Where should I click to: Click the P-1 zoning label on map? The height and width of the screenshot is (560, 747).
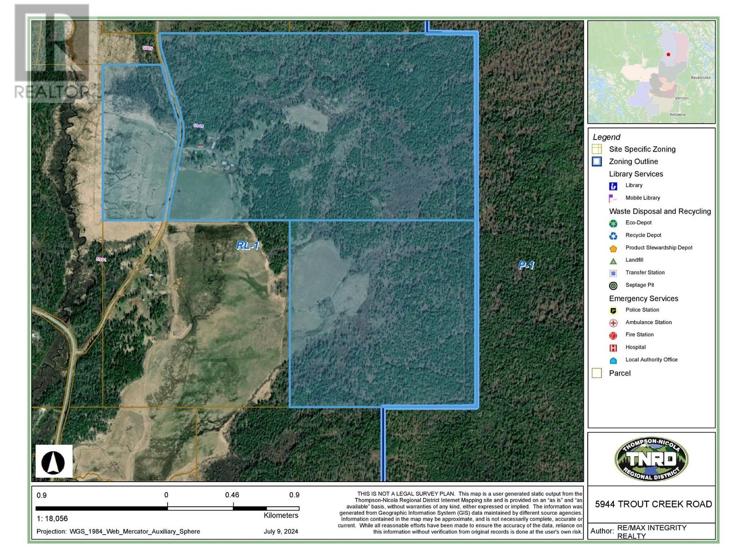(x=526, y=266)
